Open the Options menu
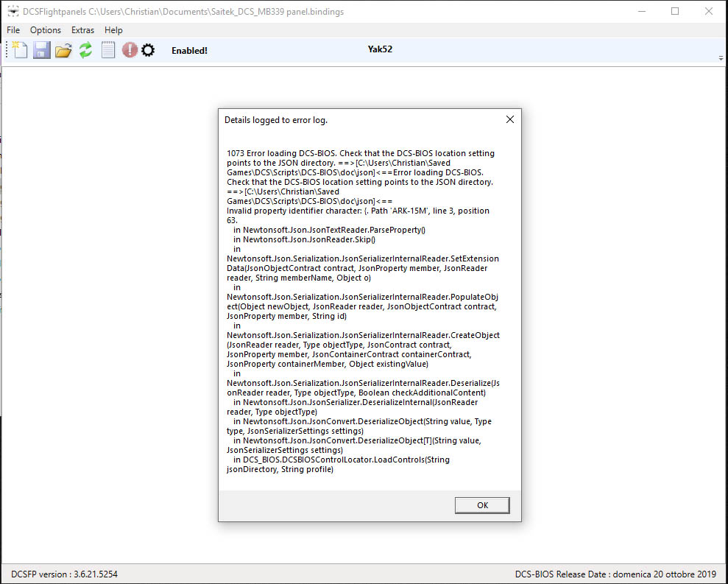The height and width of the screenshot is (584, 728). (x=46, y=30)
